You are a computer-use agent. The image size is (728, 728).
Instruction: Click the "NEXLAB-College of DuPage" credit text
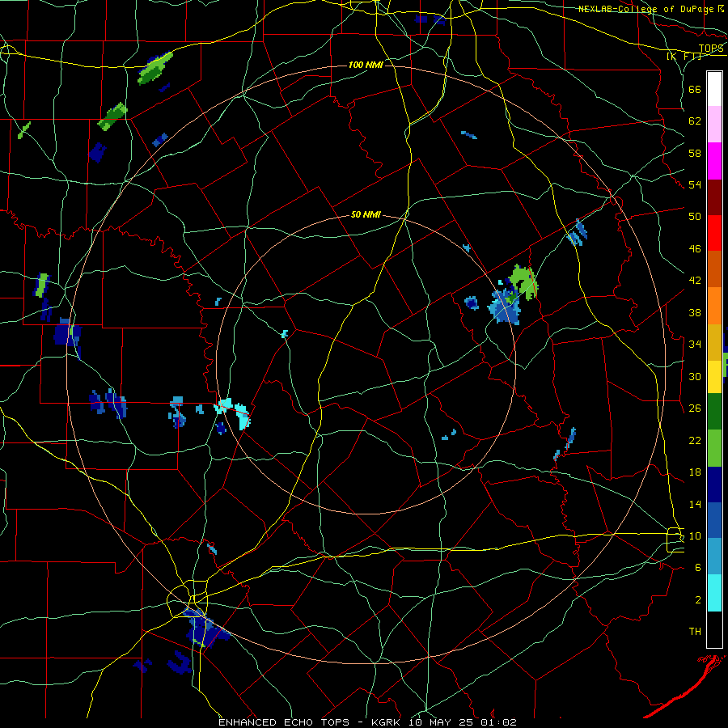pyautogui.click(x=646, y=9)
